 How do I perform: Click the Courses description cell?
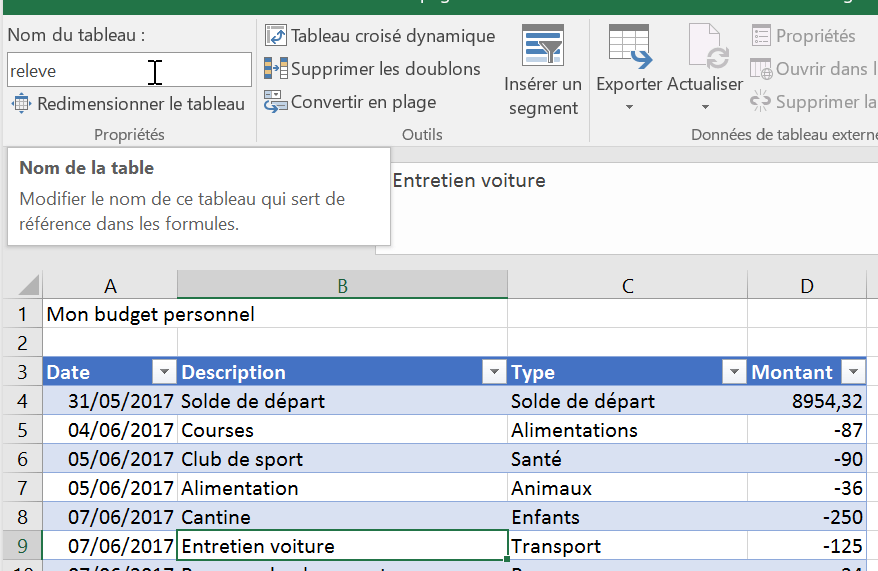click(342, 430)
